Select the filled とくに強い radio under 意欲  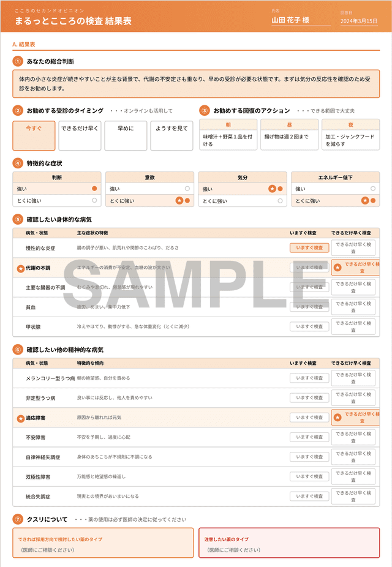pos(187,200)
